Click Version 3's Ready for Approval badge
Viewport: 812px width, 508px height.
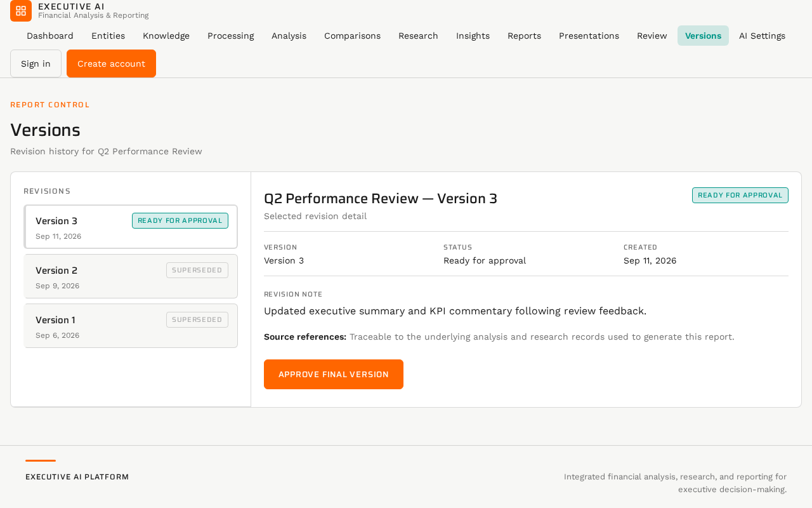click(180, 220)
